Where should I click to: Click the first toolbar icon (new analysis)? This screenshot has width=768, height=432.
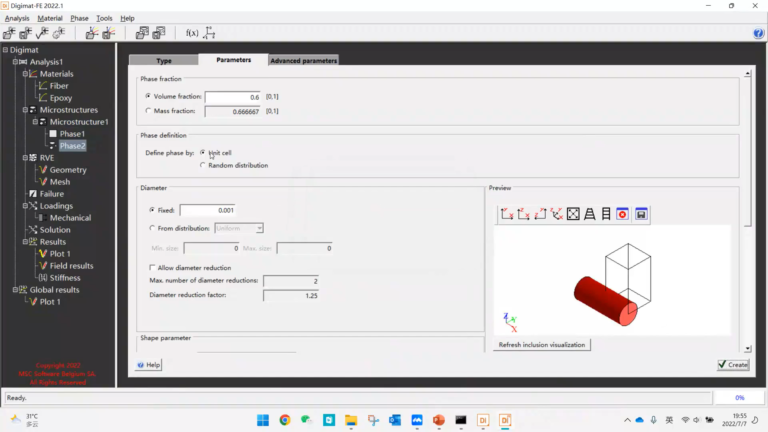tap(9, 33)
